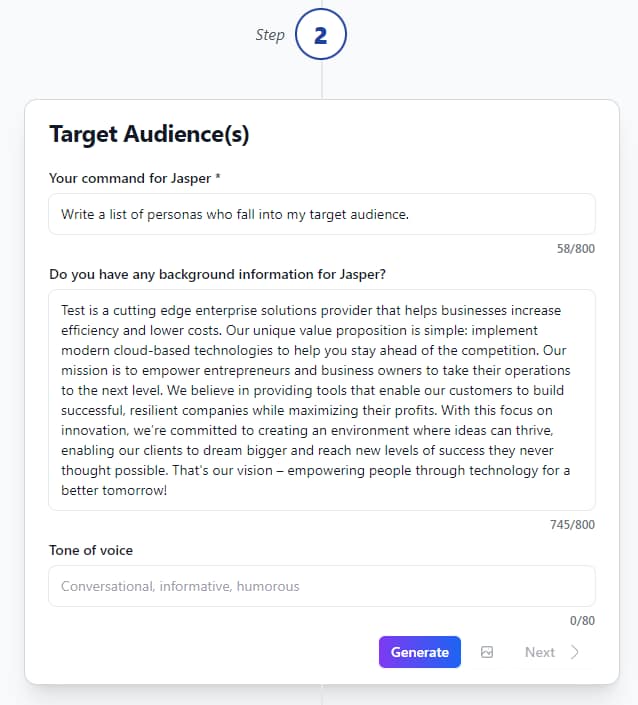Viewport: 638px width, 705px height.
Task: Click the italic 'Step' label text
Action: 270,35
